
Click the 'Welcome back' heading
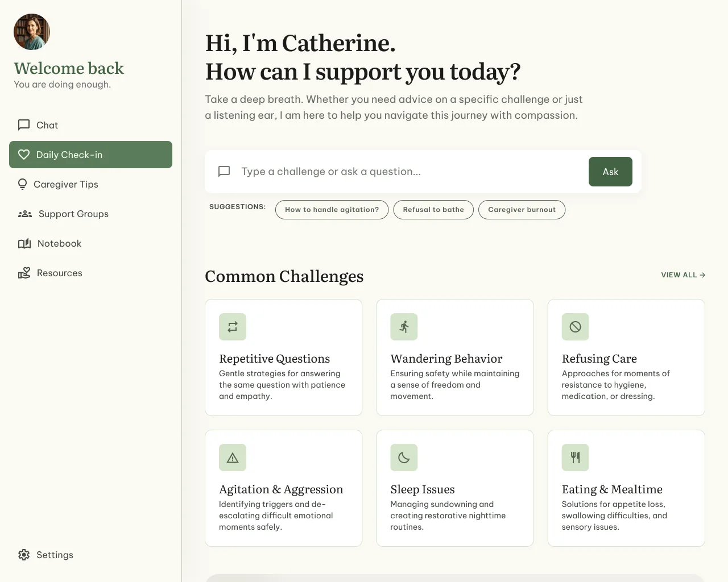point(69,68)
